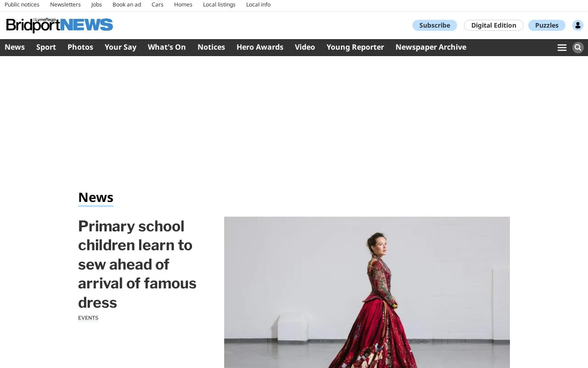Click Cars top link
This screenshot has width=588, height=368.
click(x=158, y=5)
